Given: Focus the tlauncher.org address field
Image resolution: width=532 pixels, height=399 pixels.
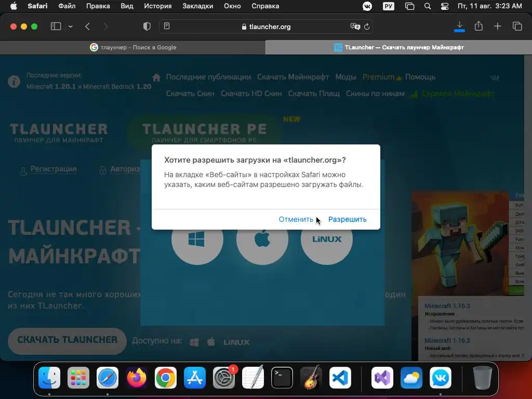Looking at the screenshot, I should (x=266, y=26).
